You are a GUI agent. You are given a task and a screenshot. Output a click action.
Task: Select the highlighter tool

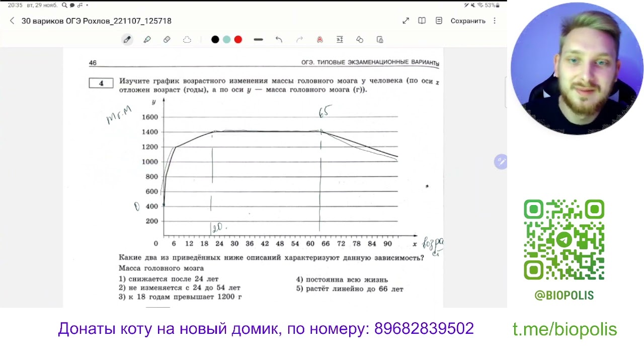tap(147, 40)
